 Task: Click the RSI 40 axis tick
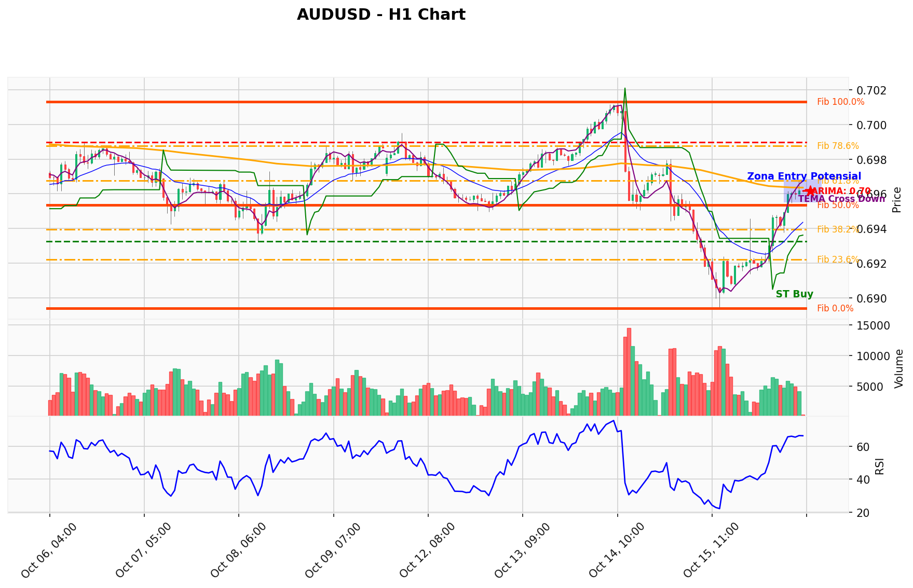click(x=863, y=480)
